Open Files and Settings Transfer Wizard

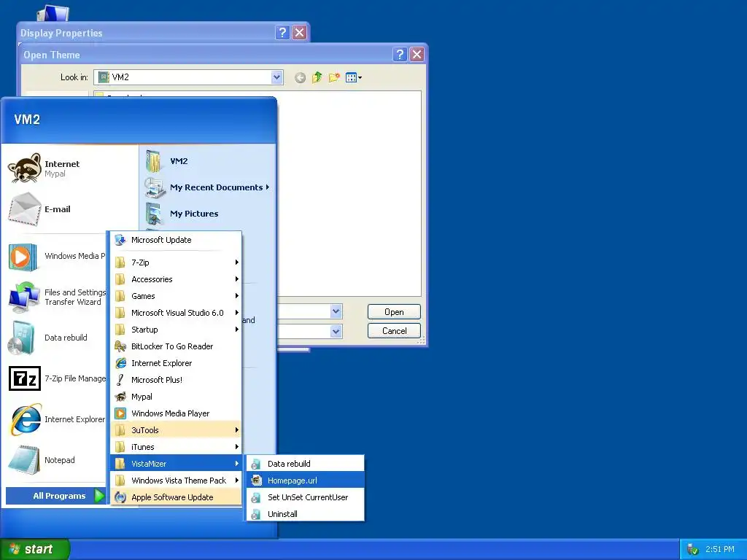click(x=56, y=297)
